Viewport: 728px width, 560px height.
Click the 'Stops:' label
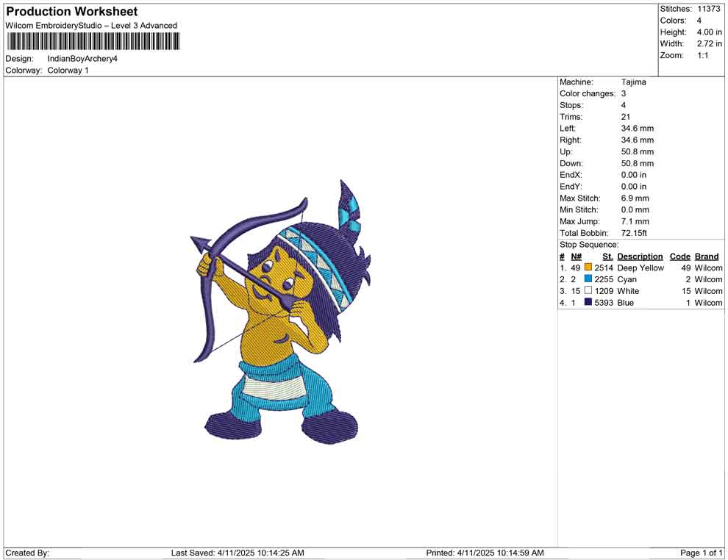coord(571,105)
